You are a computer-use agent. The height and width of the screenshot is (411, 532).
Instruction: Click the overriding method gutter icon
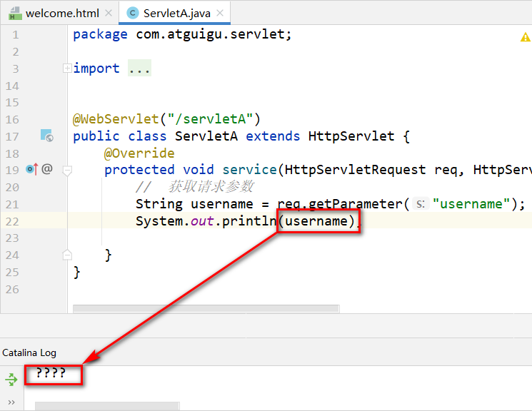pos(32,169)
